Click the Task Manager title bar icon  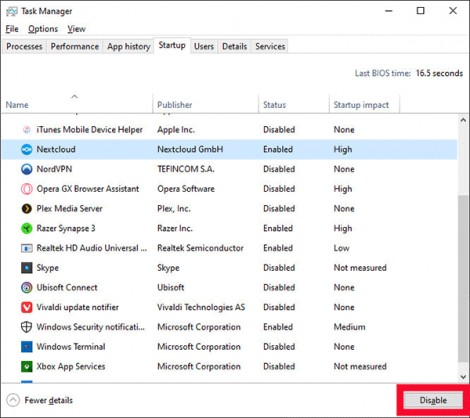(12, 11)
